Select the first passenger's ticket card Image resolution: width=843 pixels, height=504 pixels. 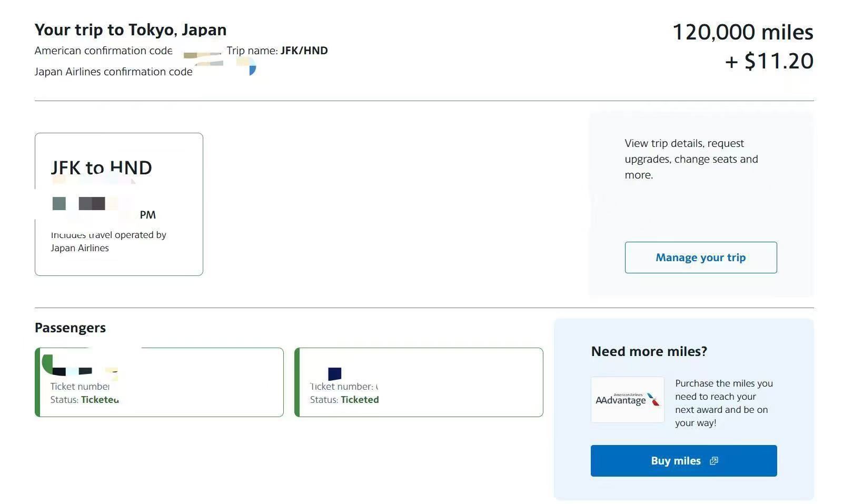click(159, 382)
